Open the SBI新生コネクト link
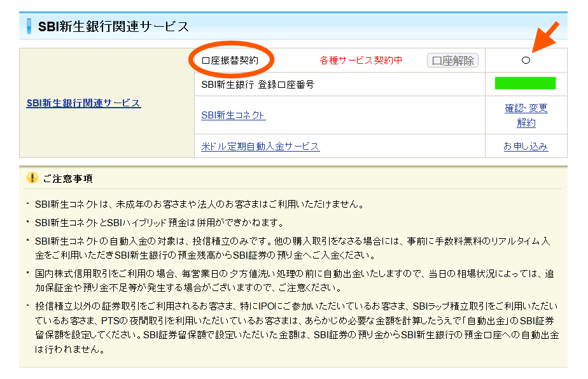This screenshot has width=588, height=379. pyautogui.click(x=234, y=115)
